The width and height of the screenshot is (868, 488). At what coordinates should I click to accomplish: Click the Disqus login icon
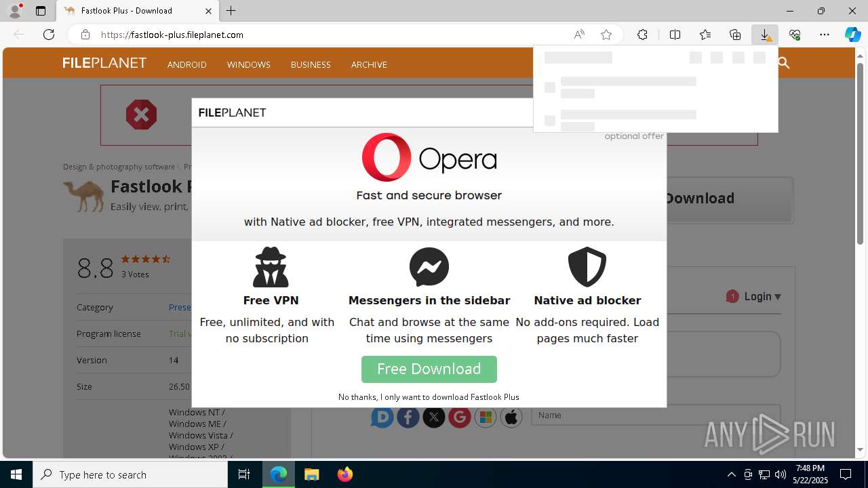(x=382, y=417)
